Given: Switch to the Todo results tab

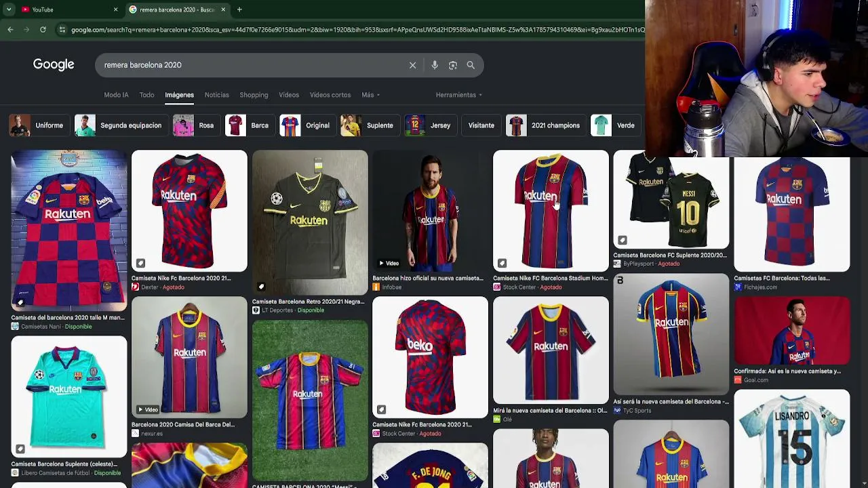Looking at the screenshot, I should tap(146, 95).
